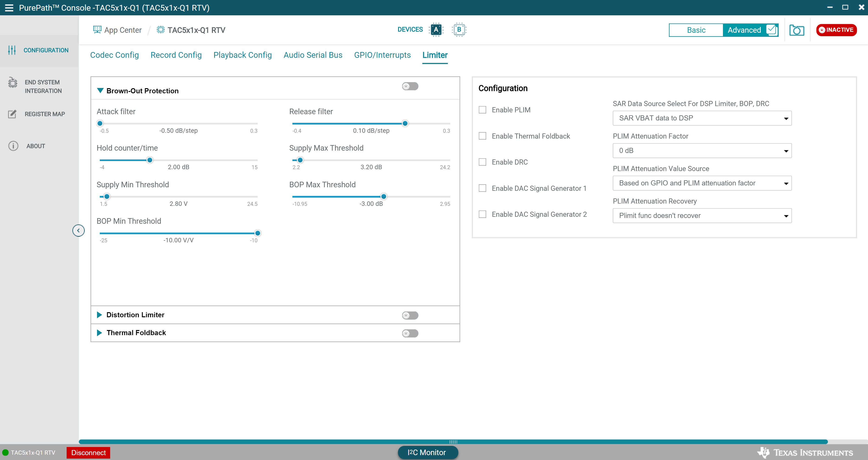This screenshot has width=868, height=460.
Task: Open the hamburger menu icon
Action: pyautogui.click(x=9, y=8)
